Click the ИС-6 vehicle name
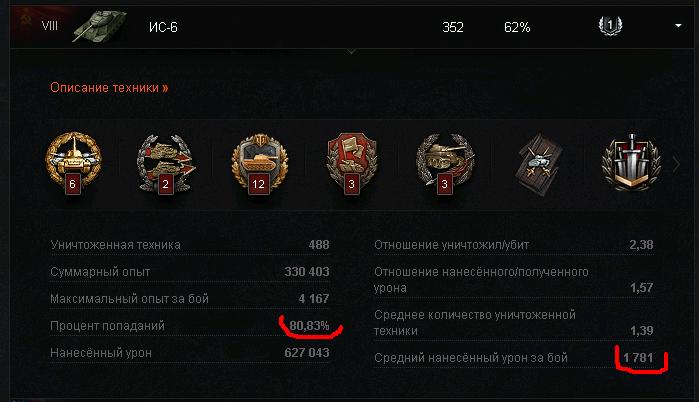Viewport: 699px width, 402px height. click(163, 27)
